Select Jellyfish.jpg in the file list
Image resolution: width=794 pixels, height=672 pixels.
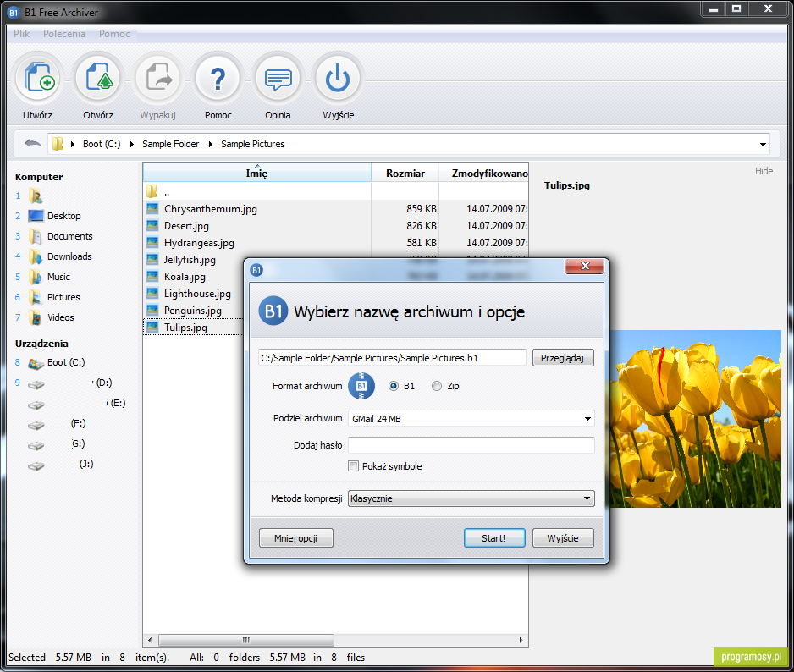click(x=190, y=260)
